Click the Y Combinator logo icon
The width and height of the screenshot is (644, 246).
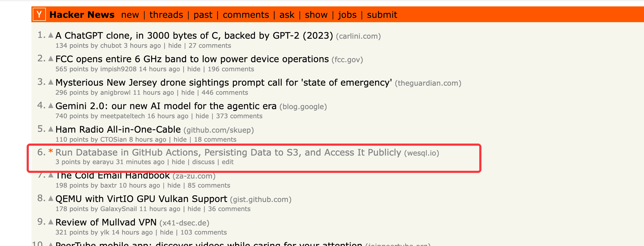pyautogui.click(x=39, y=14)
